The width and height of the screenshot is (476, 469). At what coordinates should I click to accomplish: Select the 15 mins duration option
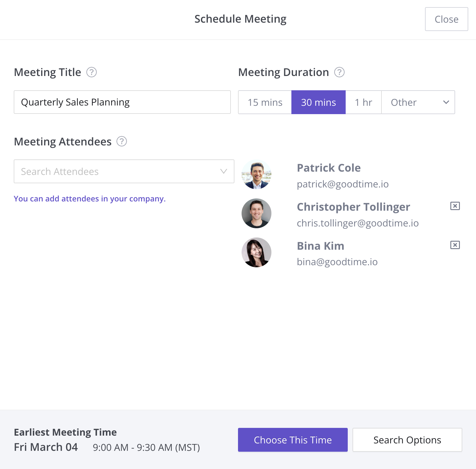[x=265, y=102]
